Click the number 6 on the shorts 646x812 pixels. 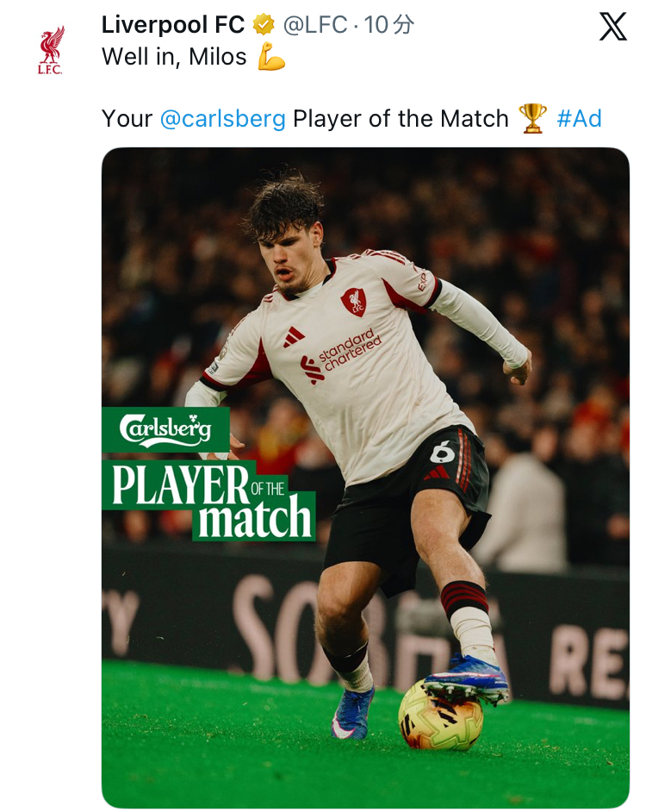click(442, 450)
